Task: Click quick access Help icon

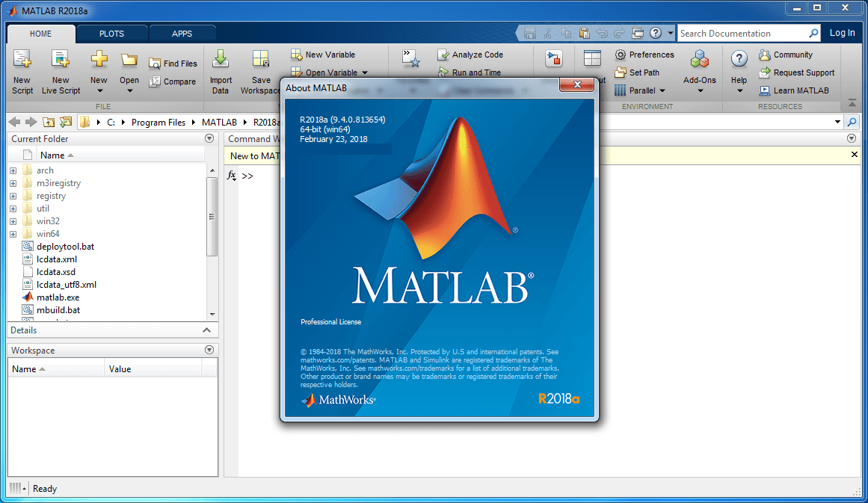Action: click(x=656, y=33)
